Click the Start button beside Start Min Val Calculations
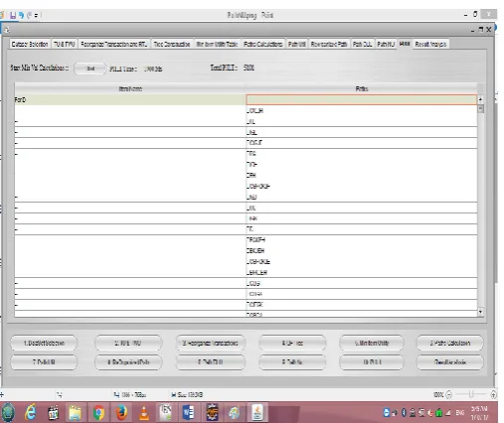 pos(90,69)
